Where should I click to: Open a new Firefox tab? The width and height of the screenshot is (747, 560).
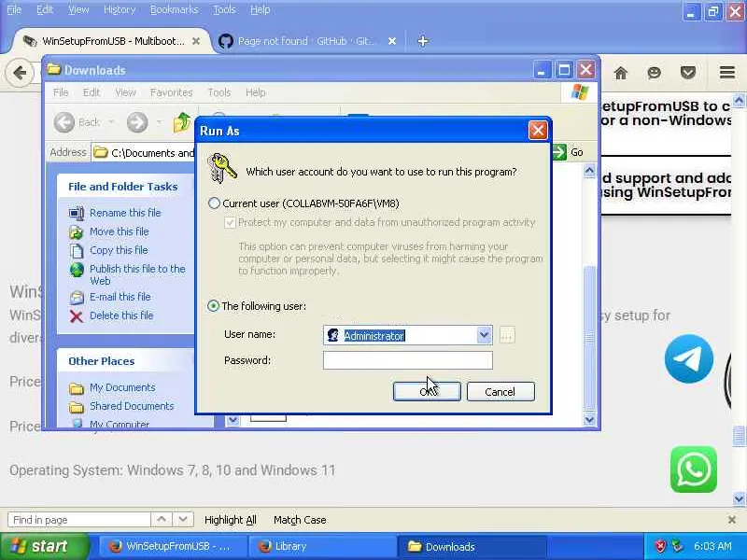pos(423,41)
